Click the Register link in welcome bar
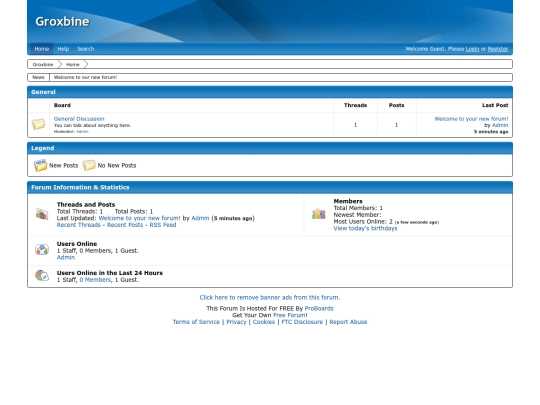The width and height of the screenshot is (540, 405). click(x=498, y=49)
